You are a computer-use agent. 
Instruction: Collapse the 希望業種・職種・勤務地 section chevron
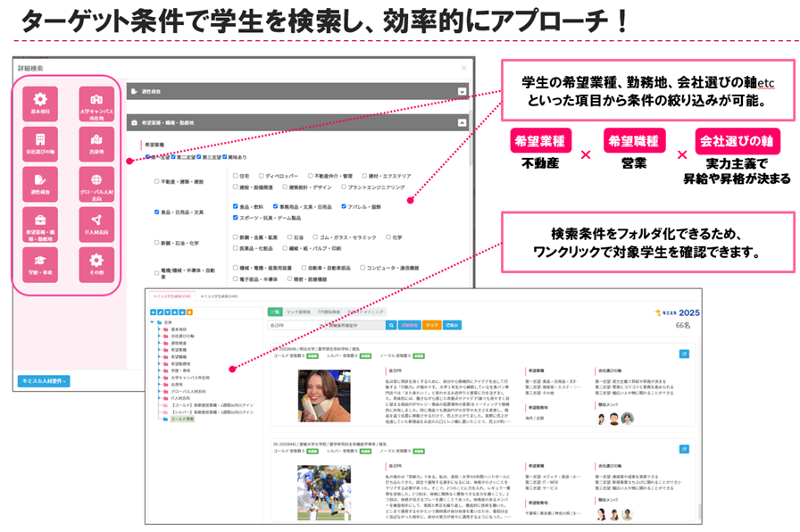[x=462, y=122]
